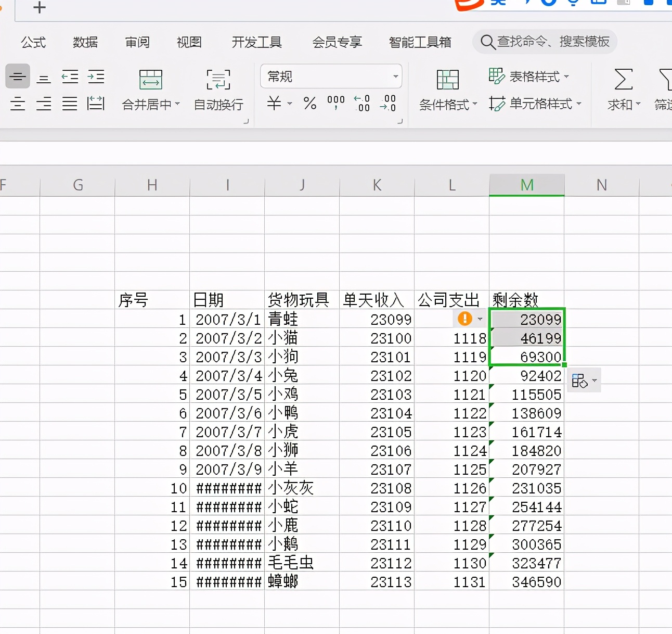The width and height of the screenshot is (672, 634).
Task: Expand the 合并居中 dropdown arrow
Action: (177, 104)
